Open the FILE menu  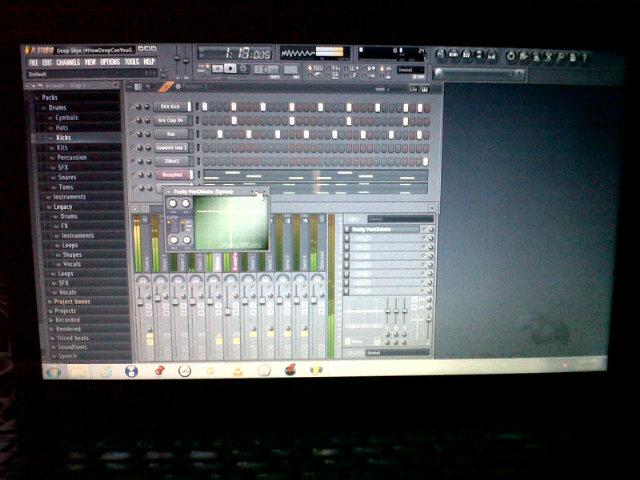coord(33,62)
